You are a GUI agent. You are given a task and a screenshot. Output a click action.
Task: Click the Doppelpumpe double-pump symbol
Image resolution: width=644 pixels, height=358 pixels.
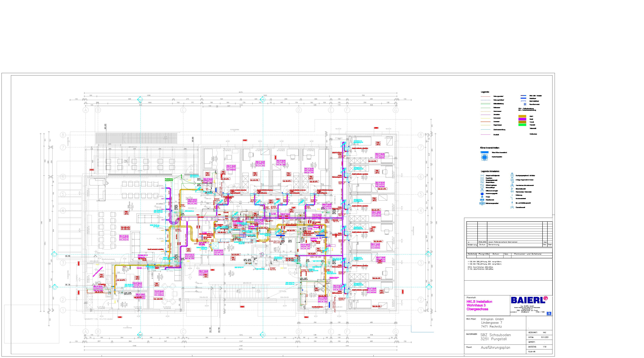(482, 200)
